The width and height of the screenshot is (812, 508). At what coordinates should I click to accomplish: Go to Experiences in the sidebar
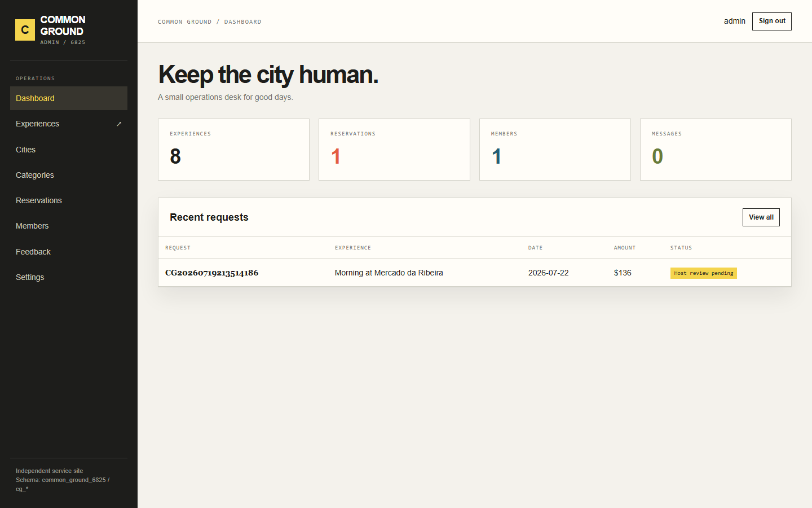(x=69, y=124)
